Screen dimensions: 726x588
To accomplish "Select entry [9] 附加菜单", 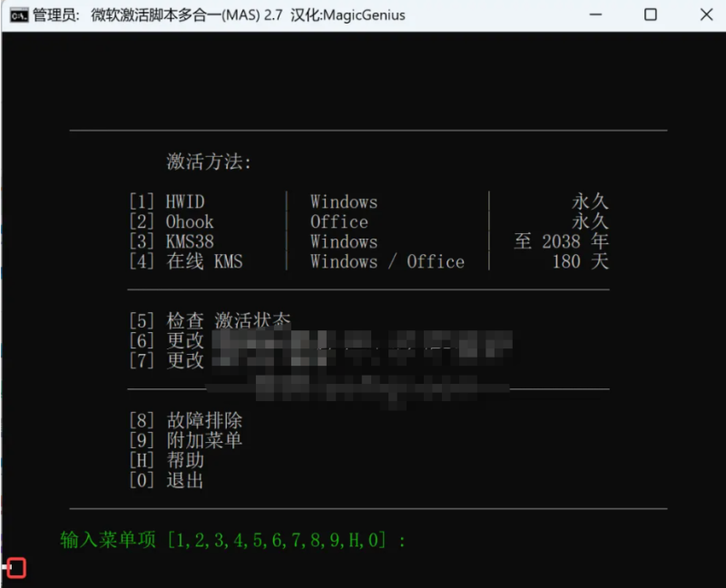I will point(186,440).
